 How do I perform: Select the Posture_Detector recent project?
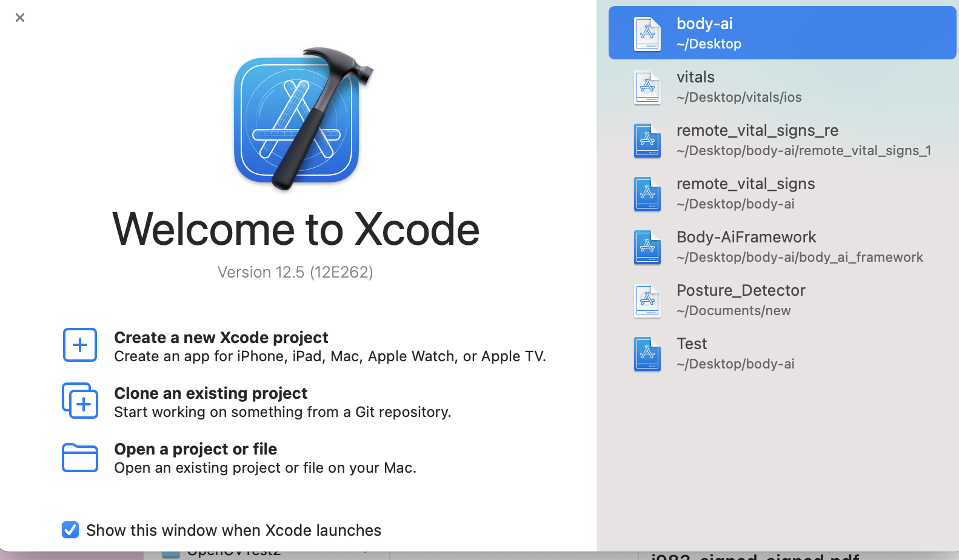coord(783,299)
